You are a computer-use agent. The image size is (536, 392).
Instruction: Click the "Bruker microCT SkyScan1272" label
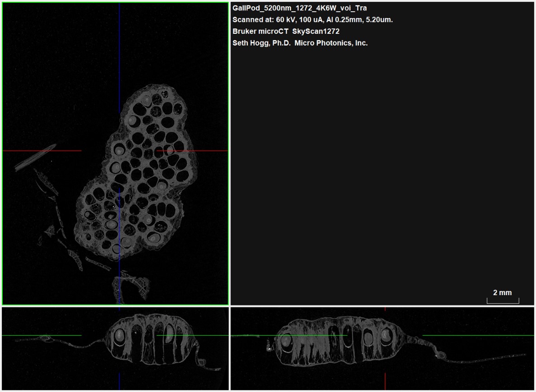[286, 32]
